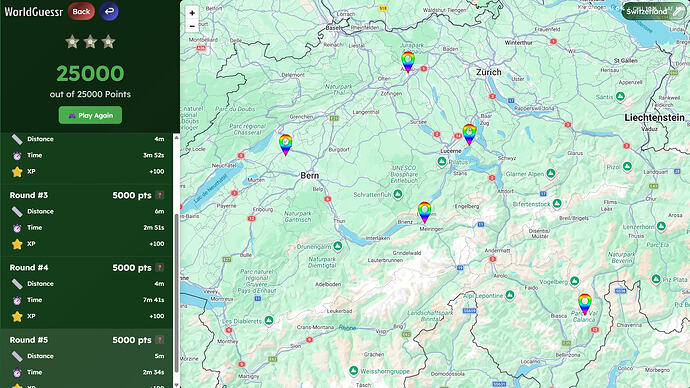690x388 pixels.
Task: Click the Liechtenstein country label
Action: pos(654,117)
